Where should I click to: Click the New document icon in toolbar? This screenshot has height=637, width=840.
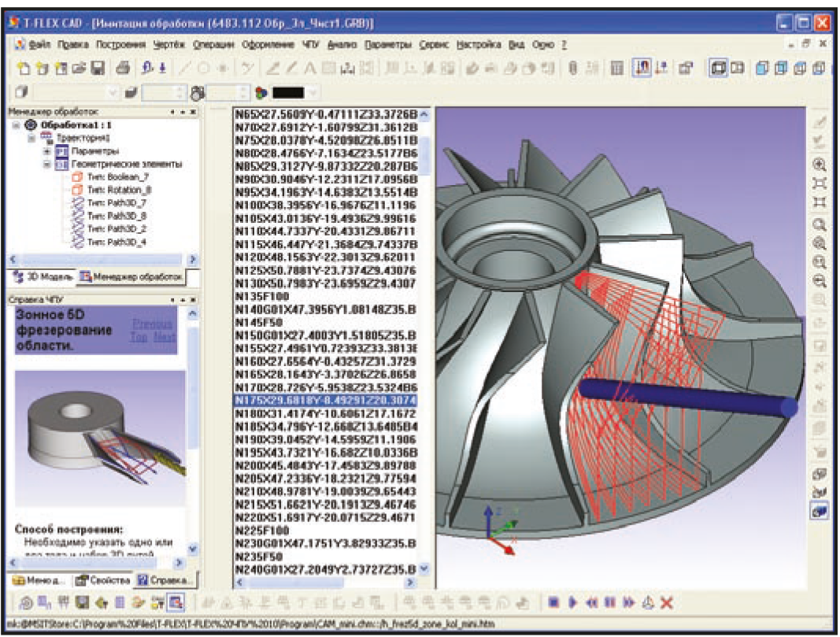[24, 68]
